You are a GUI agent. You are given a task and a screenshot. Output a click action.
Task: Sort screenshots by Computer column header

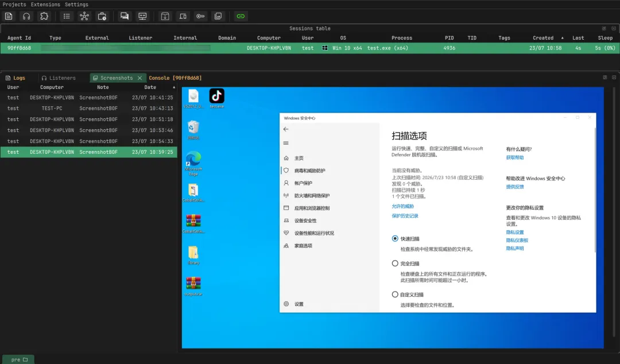pos(52,87)
